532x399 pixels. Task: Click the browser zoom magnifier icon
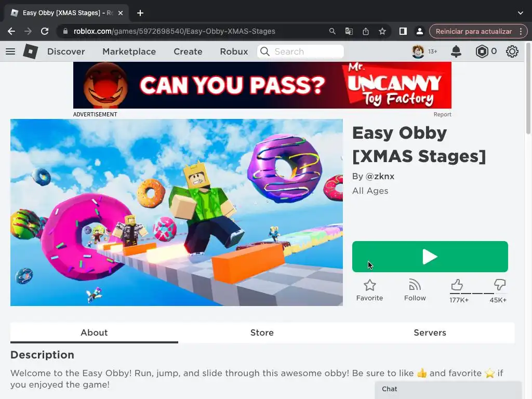[x=332, y=31]
